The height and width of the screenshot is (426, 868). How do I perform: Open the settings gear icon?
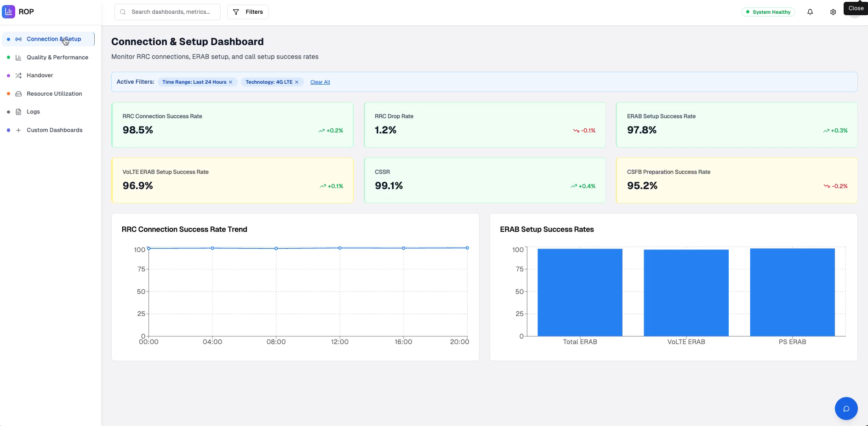point(833,12)
